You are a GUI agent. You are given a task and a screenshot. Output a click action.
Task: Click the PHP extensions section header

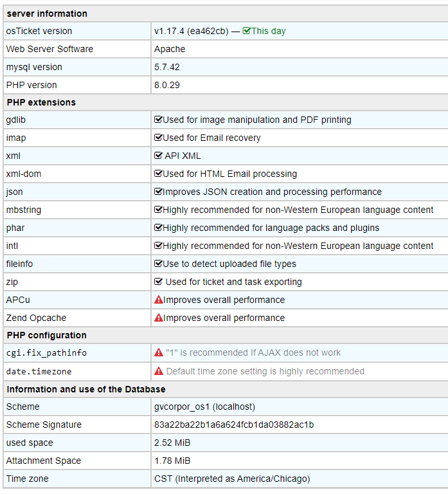click(41, 102)
